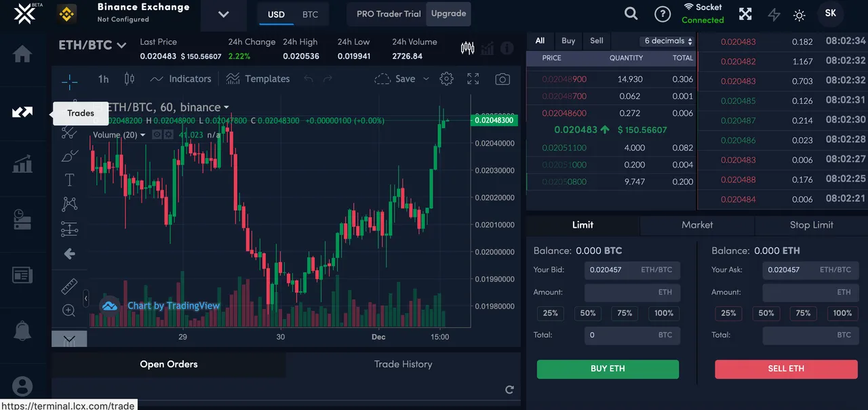Open the Home page from sidebar

[x=22, y=54]
